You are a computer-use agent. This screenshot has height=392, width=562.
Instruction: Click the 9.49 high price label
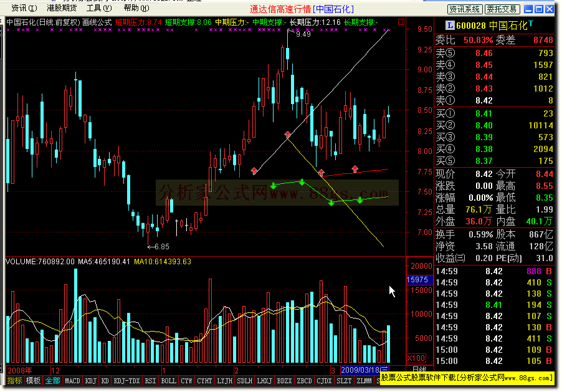303,34
